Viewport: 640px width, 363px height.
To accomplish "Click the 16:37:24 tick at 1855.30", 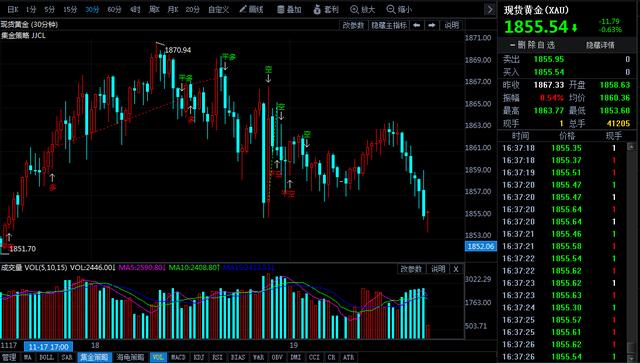I will point(562,307).
